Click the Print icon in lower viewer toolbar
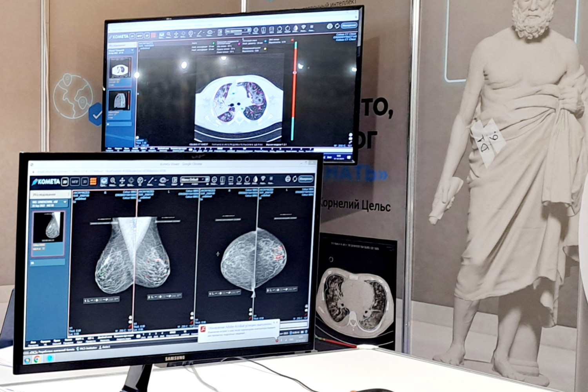The image size is (588, 392). coord(287,179)
